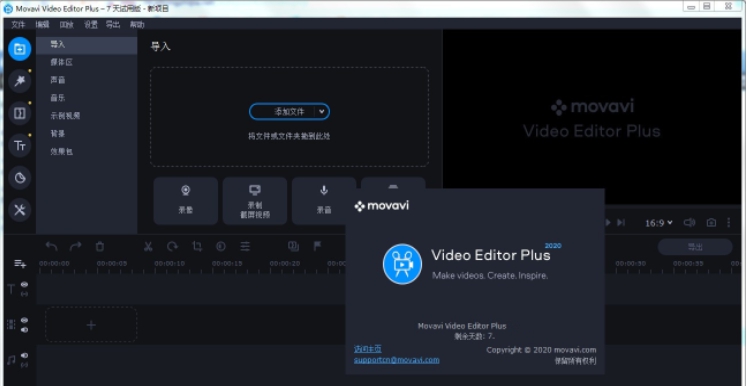The width and height of the screenshot is (747, 386).
Task: Open the Filters magic wand tab
Action: pyautogui.click(x=20, y=81)
